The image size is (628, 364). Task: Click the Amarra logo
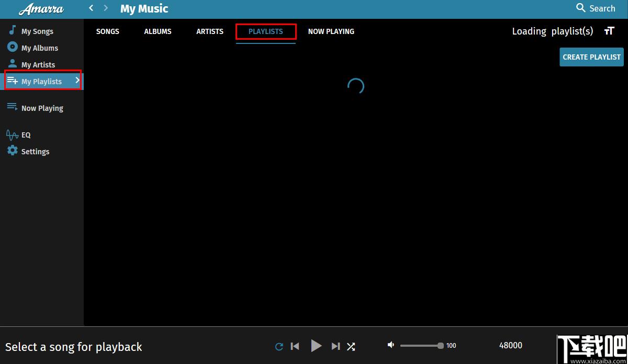(x=41, y=9)
